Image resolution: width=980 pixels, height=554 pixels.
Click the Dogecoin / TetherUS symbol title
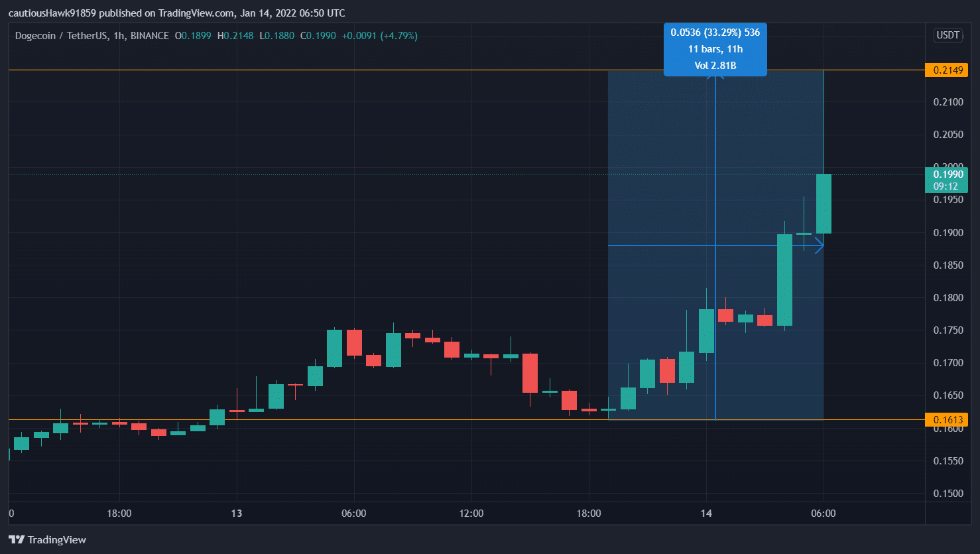pyautogui.click(x=61, y=36)
